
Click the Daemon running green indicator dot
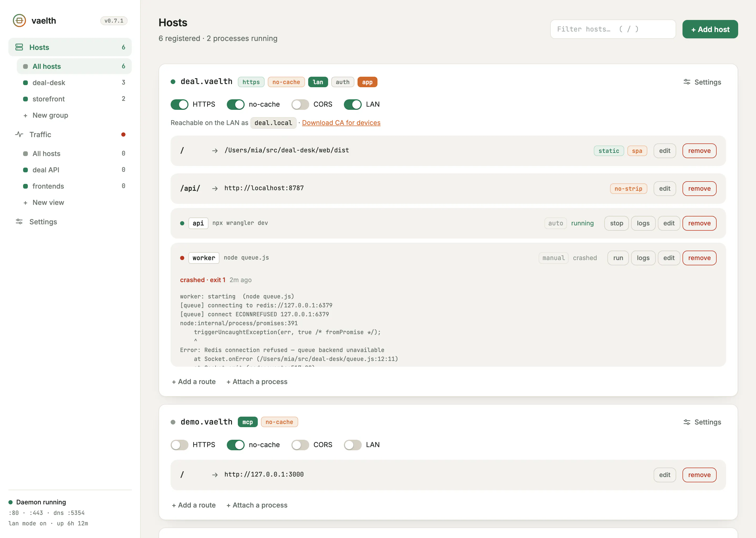point(10,502)
